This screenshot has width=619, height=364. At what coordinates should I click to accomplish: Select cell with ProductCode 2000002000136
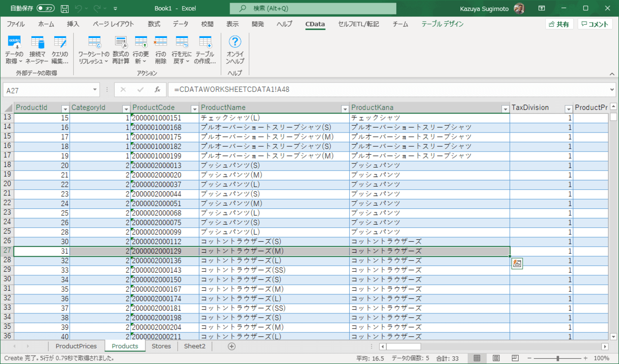(x=165, y=260)
